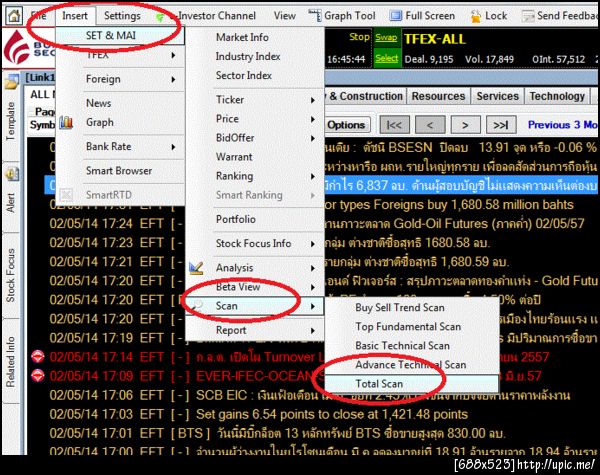Image resolution: width=600 pixels, height=475 pixels.
Task: Click the Template folder icon in sidebar
Action: pos(11,81)
